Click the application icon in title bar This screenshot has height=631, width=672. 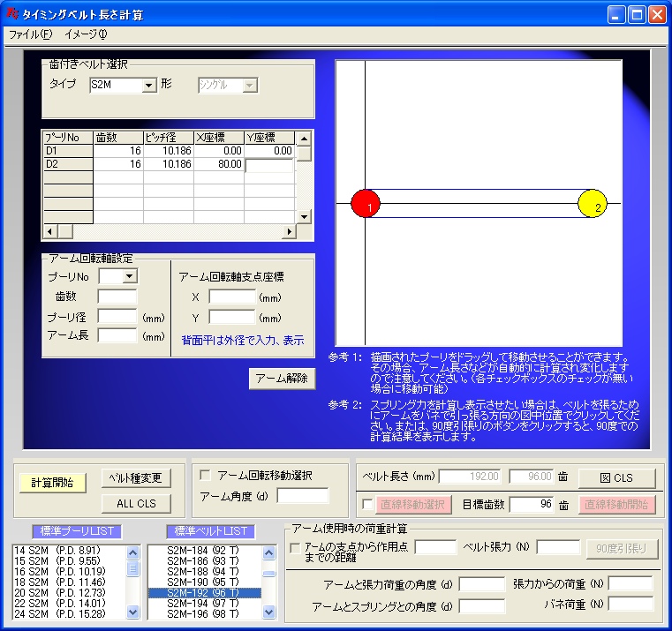point(11,14)
